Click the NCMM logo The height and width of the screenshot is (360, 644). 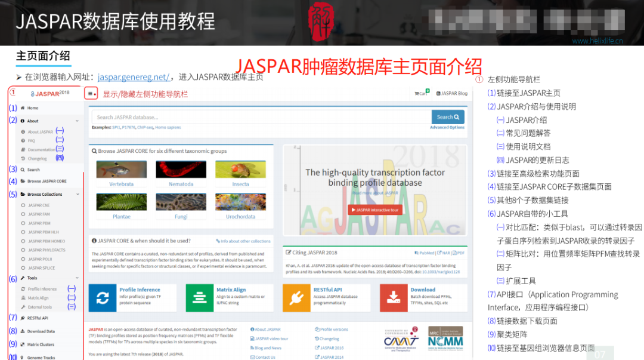[x=445, y=338]
